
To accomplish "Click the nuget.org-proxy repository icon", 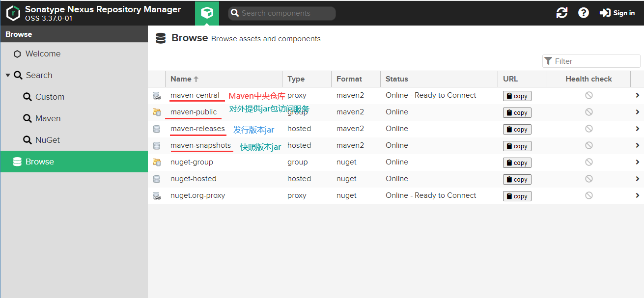I will [x=157, y=196].
